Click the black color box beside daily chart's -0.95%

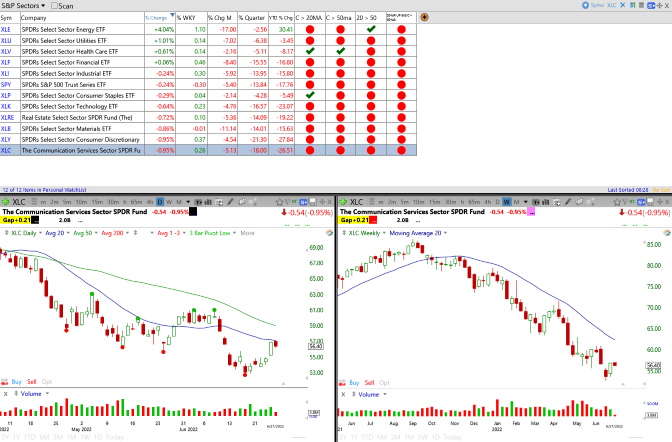[x=193, y=211]
